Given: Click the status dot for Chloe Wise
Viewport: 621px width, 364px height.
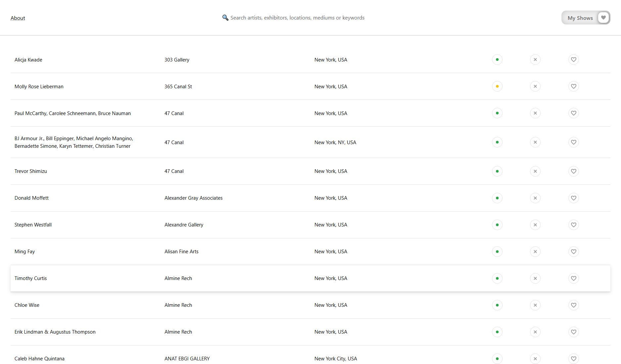Looking at the screenshot, I should click(497, 305).
